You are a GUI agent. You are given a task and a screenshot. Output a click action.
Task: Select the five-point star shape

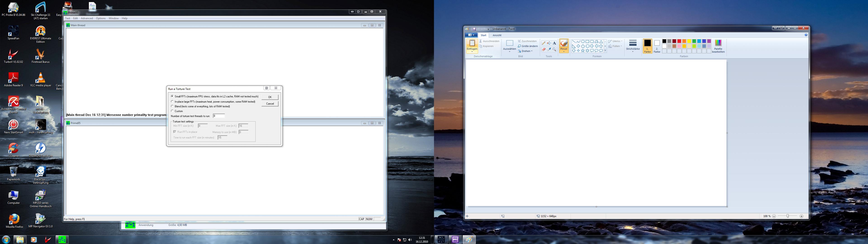point(583,50)
